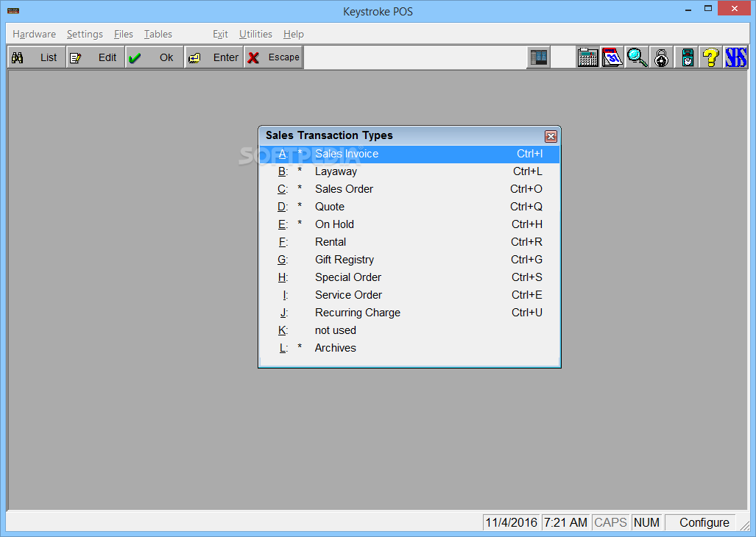Click the padlock security icon

pyautogui.click(x=662, y=58)
